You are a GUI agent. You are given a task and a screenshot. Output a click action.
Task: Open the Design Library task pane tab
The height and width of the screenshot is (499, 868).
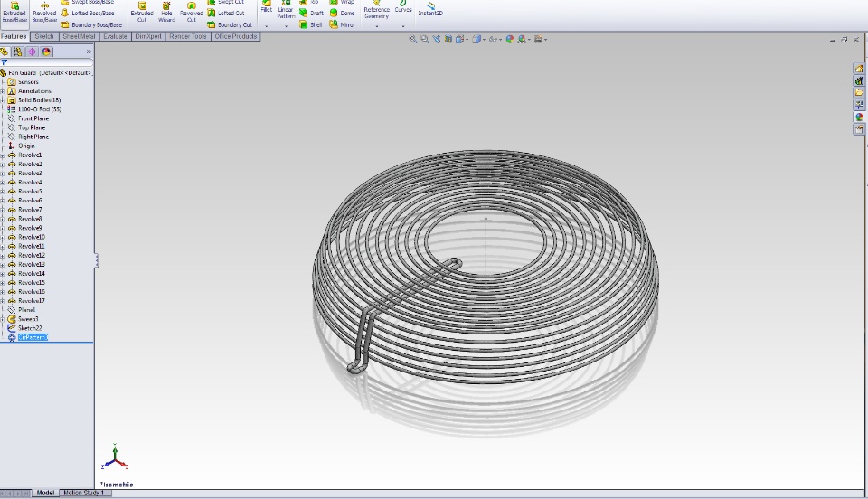tap(859, 81)
